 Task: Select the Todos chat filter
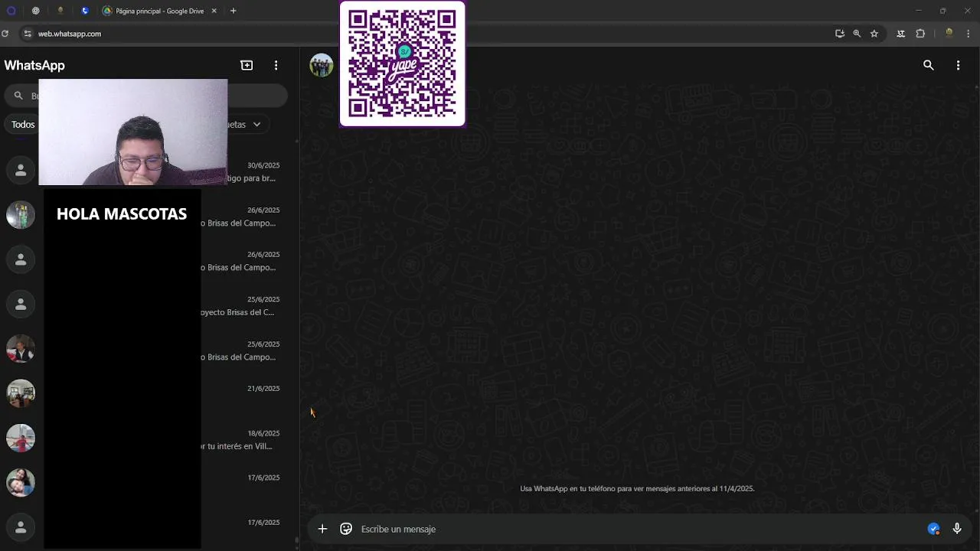[x=22, y=124]
